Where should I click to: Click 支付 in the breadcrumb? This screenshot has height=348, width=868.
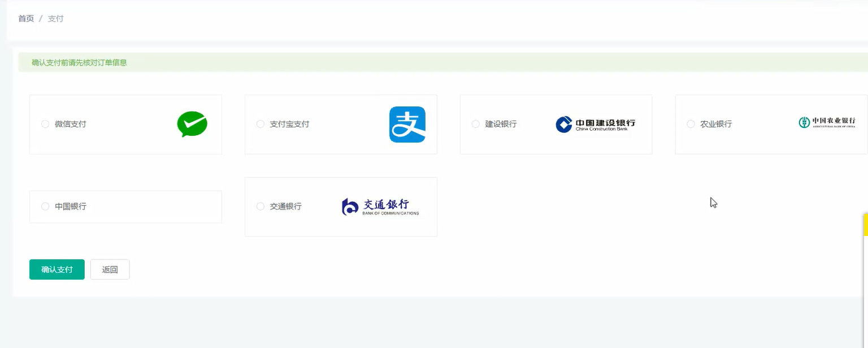[55, 19]
